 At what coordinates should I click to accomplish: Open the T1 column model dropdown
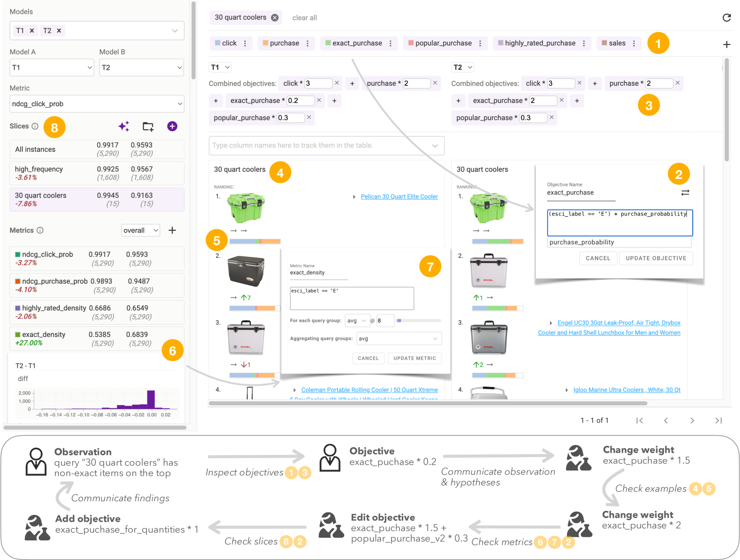click(220, 67)
